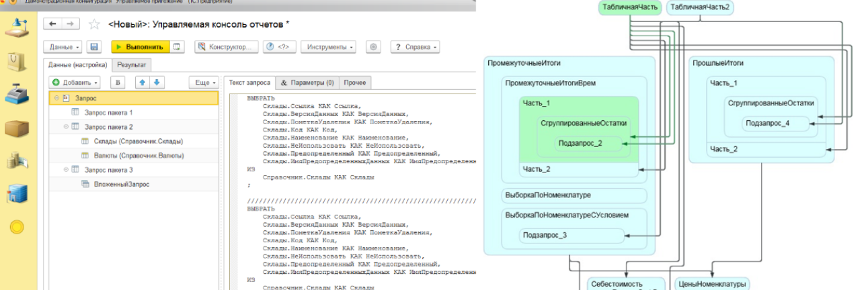
Task: Open the Конструктор query builder
Action: (227, 47)
